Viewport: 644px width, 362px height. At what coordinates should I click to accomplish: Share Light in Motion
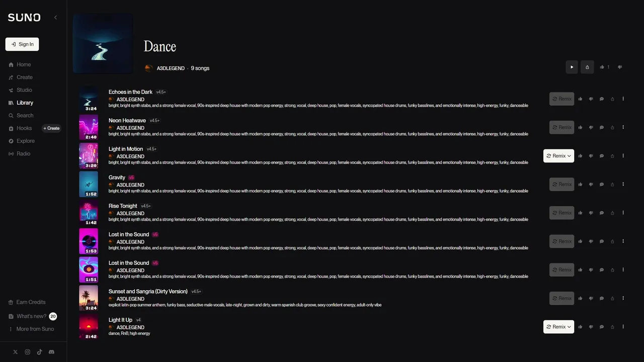click(x=612, y=156)
